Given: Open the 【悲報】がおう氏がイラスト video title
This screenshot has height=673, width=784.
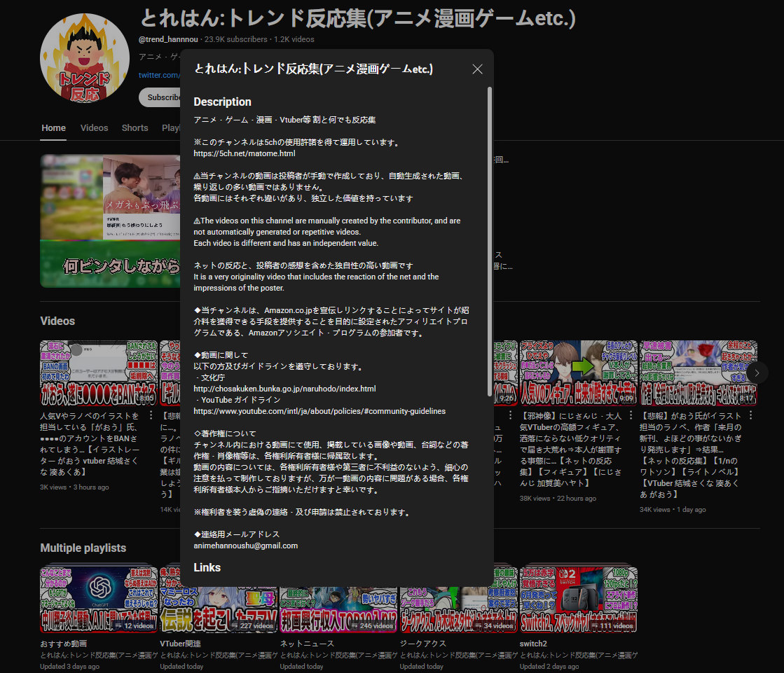Looking at the screenshot, I should 691,455.
